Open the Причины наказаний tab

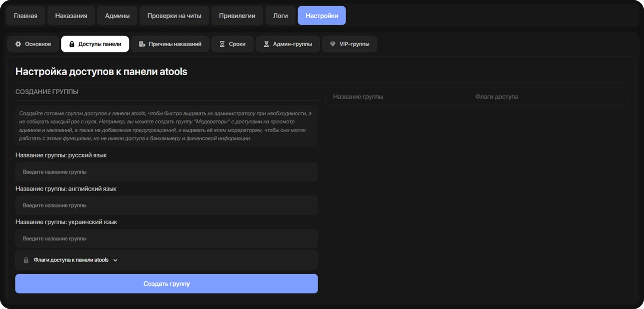170,44
